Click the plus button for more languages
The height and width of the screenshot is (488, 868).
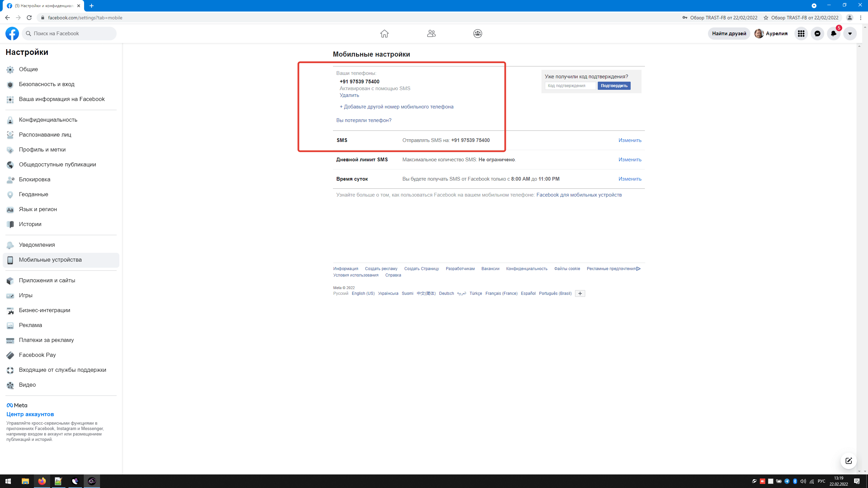(580, 293)
